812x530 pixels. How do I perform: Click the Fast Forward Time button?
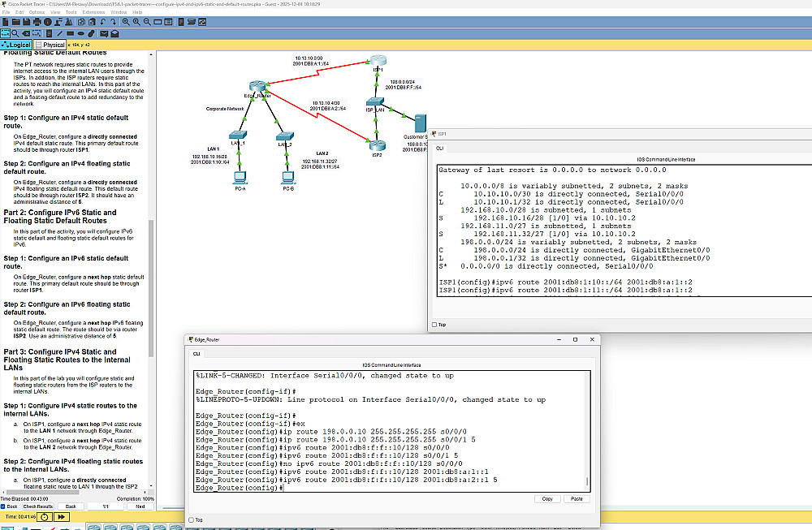[61, 516]
